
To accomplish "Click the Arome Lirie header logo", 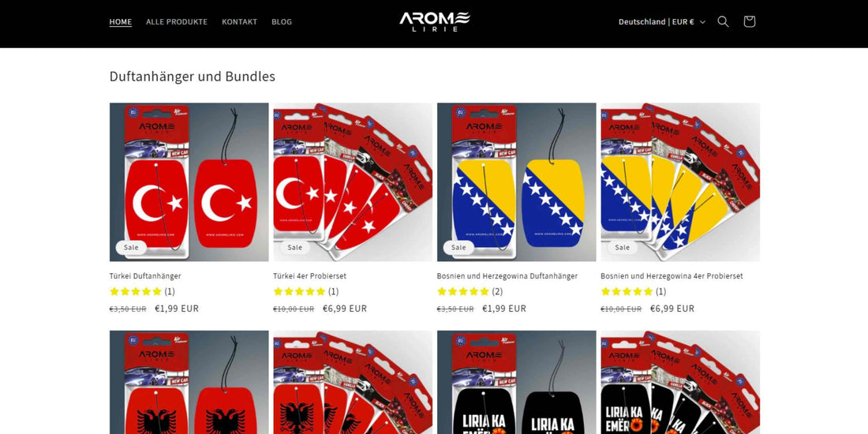I will coord(435,21).
